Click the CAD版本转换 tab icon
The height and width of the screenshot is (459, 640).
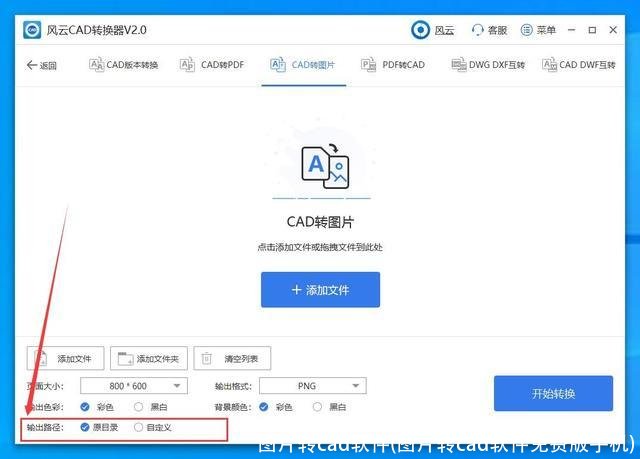tap(96, 65)
